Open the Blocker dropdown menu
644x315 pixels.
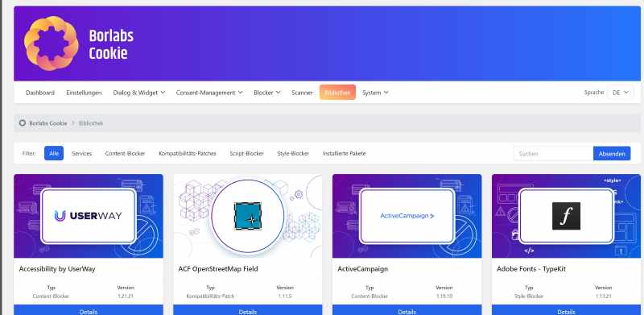pyautogui.click(x=267, y=93)
